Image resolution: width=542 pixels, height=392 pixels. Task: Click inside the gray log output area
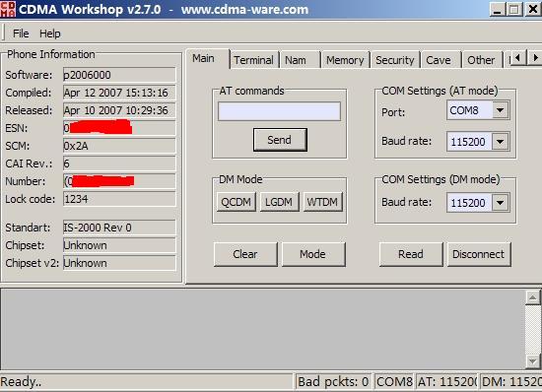(263, 329)
